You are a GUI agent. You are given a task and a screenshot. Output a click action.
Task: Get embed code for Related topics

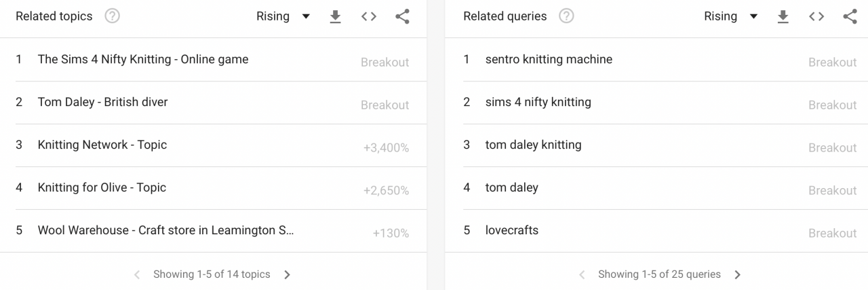(x=369, y=17)
